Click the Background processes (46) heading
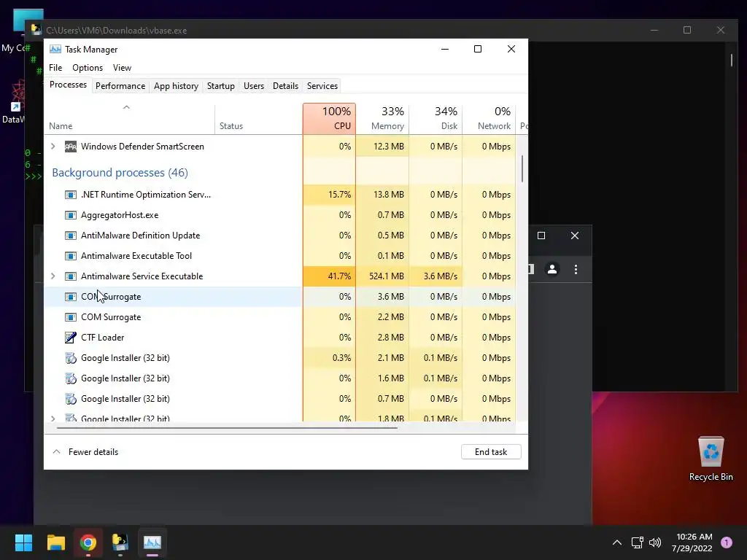747x560 pixels. coord(120,172)
